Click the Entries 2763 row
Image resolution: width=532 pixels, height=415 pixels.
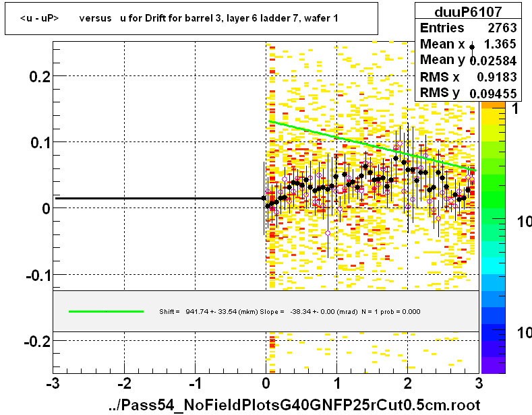pos(468,28)
